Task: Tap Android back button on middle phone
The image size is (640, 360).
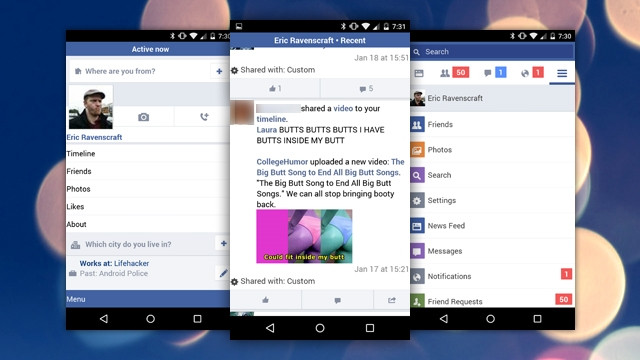Action: point(270,328)
